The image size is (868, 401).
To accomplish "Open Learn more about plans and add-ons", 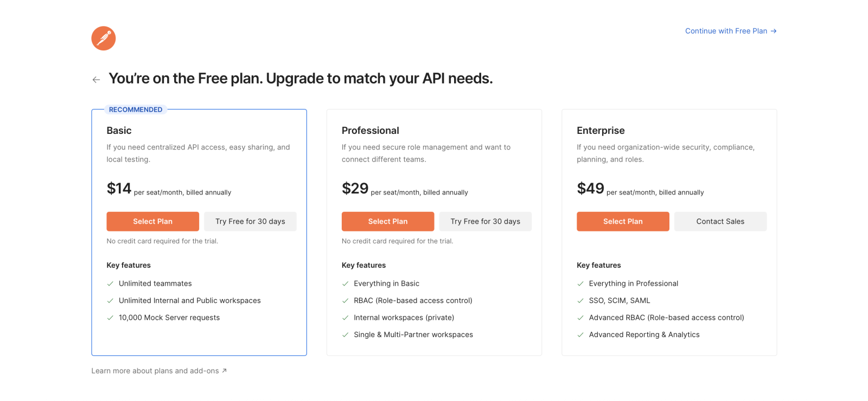I will [x=155, y=371].
